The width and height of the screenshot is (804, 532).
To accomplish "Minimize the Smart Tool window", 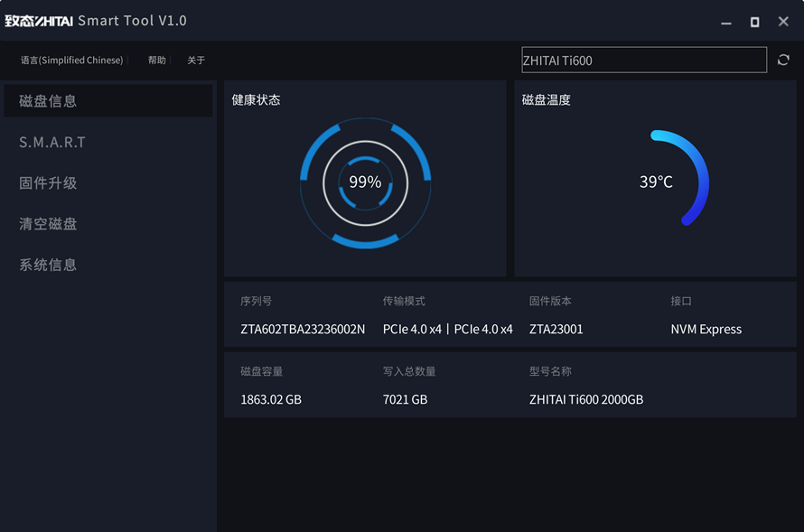I will click(x=726, y=22).
